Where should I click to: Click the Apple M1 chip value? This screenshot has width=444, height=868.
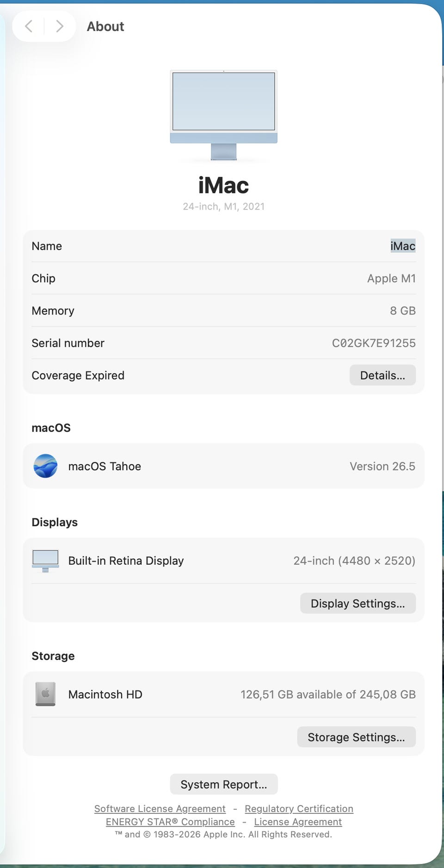pos(391,278)
